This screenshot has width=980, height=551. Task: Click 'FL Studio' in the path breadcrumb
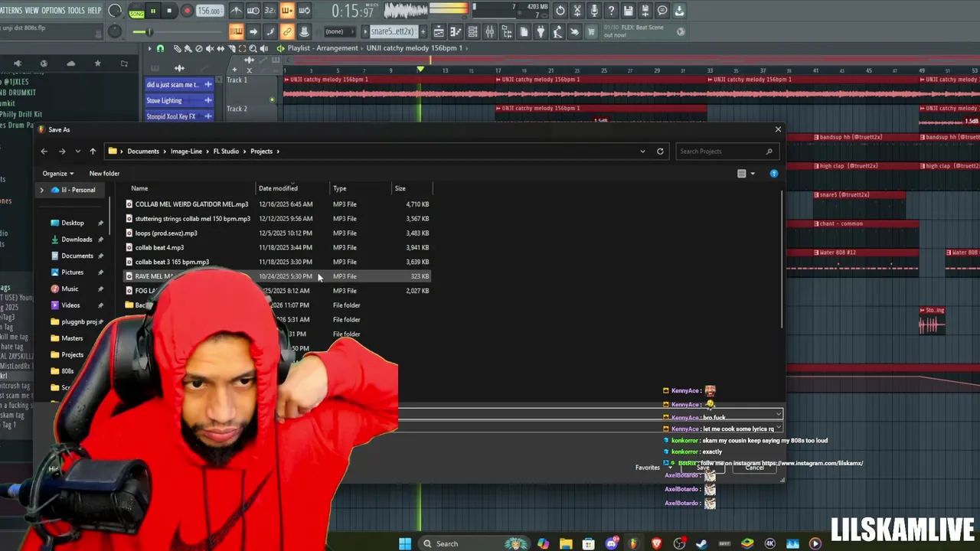pos(226,151)
